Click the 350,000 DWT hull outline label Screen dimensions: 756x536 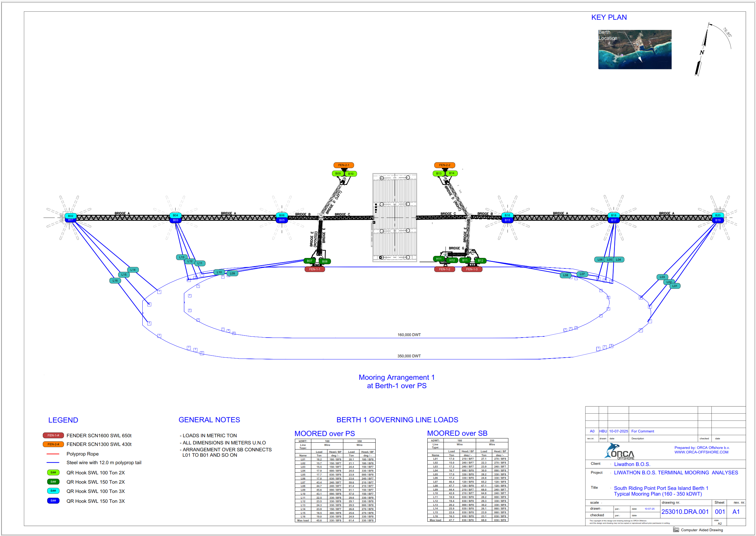point(409,356)
